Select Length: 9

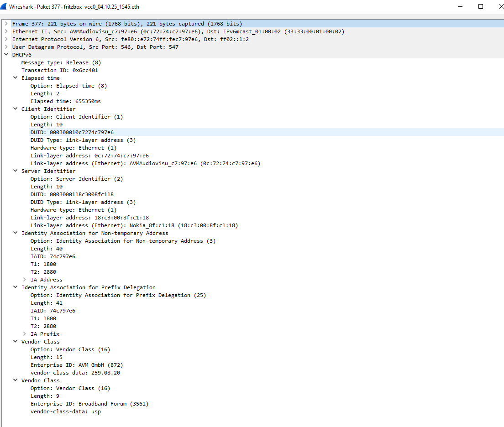[45, 396]
